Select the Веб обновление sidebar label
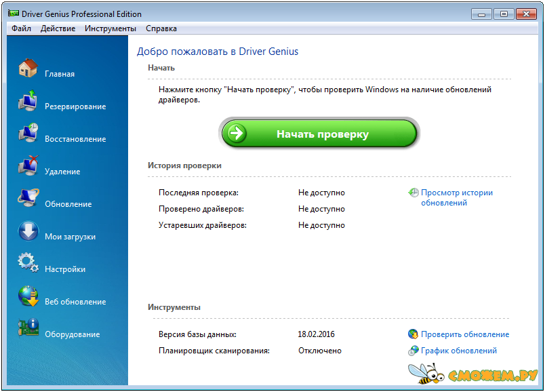This screenshot has height=392, width=545. 75,302
